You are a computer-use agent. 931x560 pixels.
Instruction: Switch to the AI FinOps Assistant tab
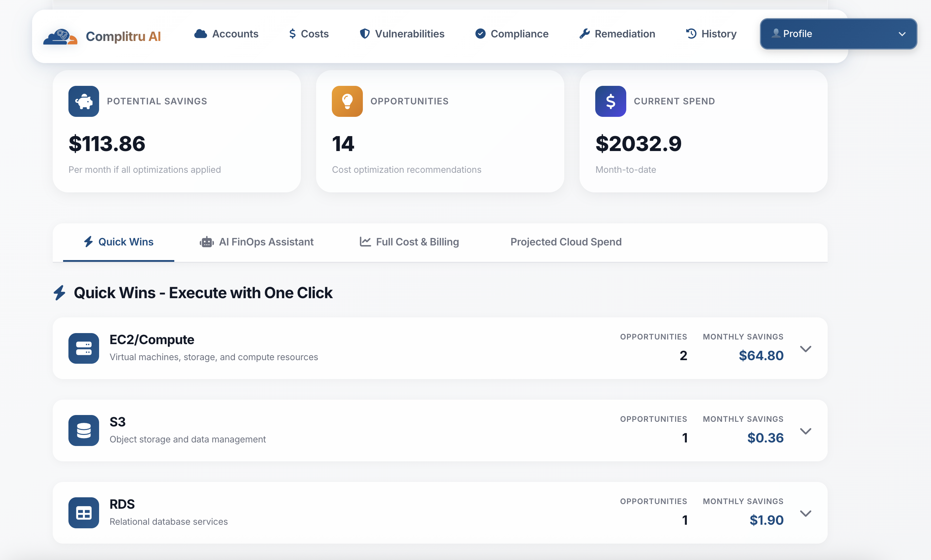[x=257, y=242]
